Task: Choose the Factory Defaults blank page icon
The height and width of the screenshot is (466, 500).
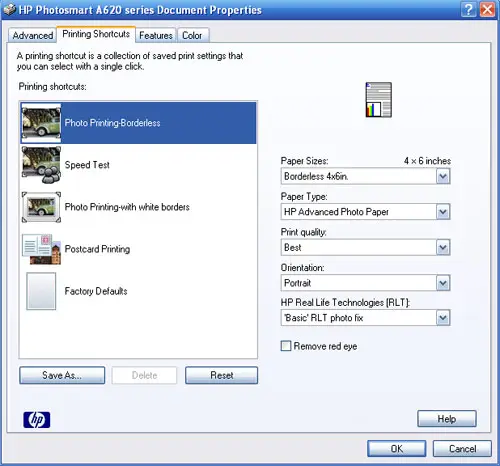Action: coord(41,291)
